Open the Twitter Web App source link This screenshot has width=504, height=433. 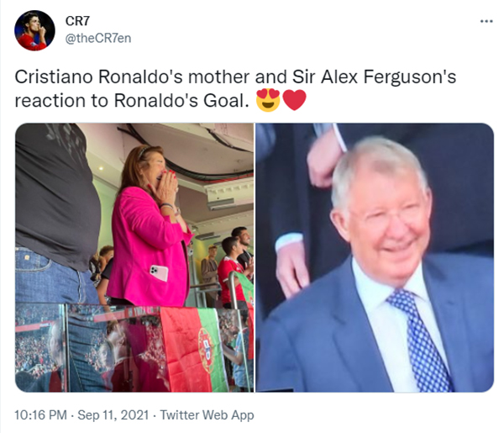coord(207,415)
